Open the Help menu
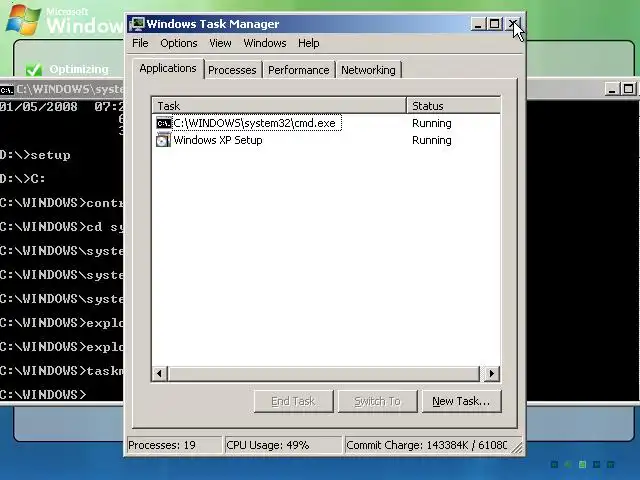The image size is (640, 480). 308,43
